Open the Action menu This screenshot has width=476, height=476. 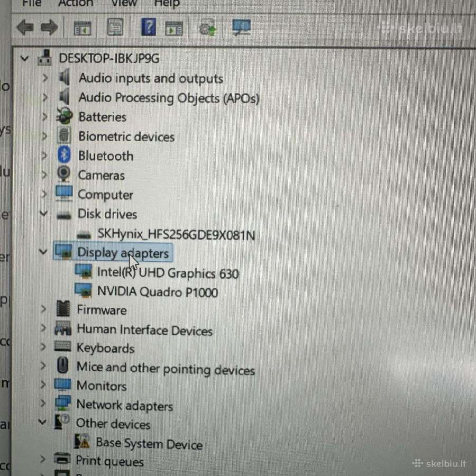76,3
